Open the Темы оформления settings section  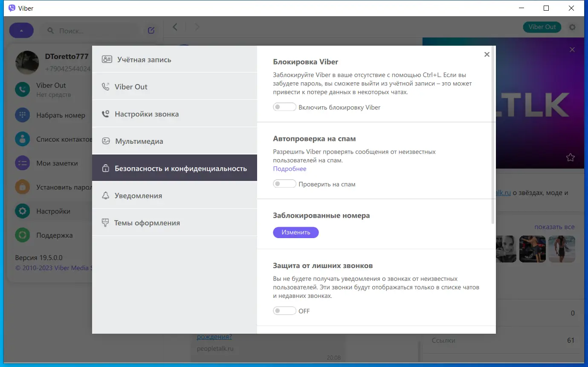click(147, 222)
